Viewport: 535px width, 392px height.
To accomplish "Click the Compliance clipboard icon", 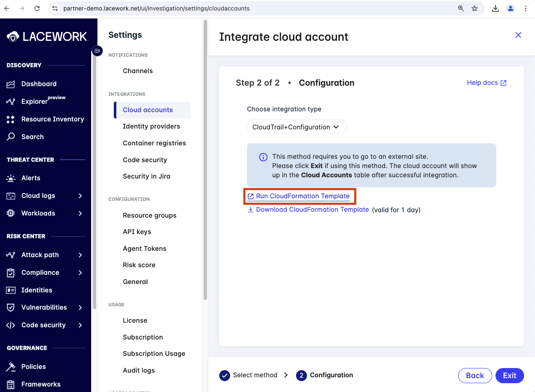I will click(11, 273).
